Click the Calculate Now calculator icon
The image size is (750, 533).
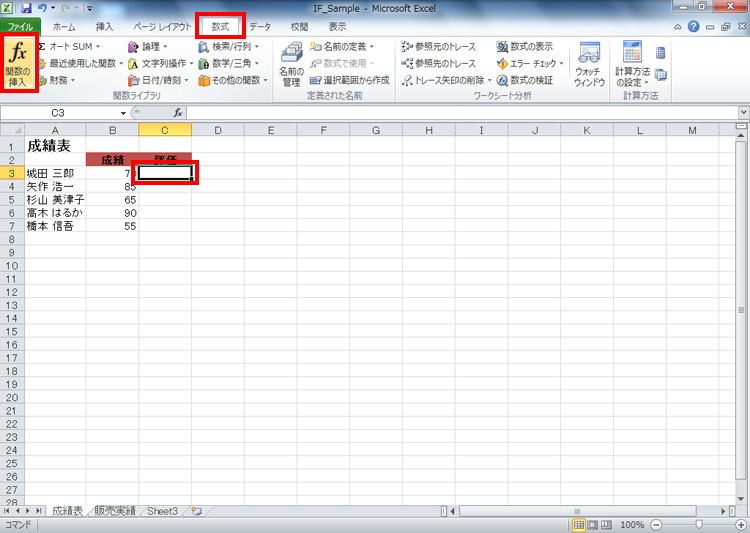click(661, 53)
